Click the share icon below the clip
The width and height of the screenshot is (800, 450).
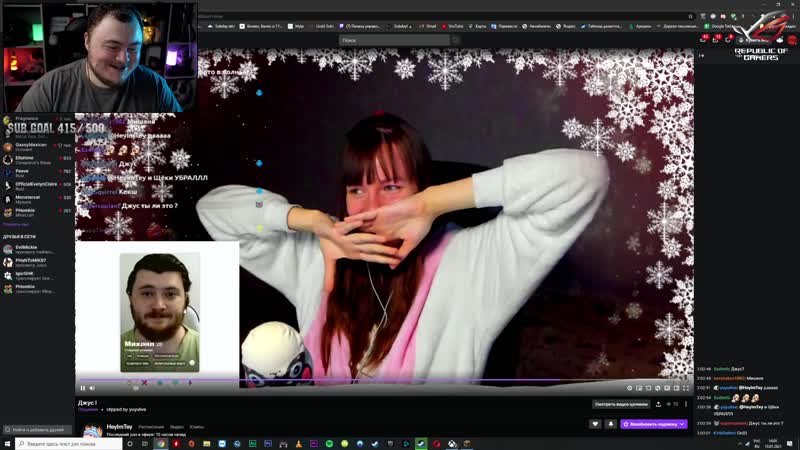click(659, 404)
